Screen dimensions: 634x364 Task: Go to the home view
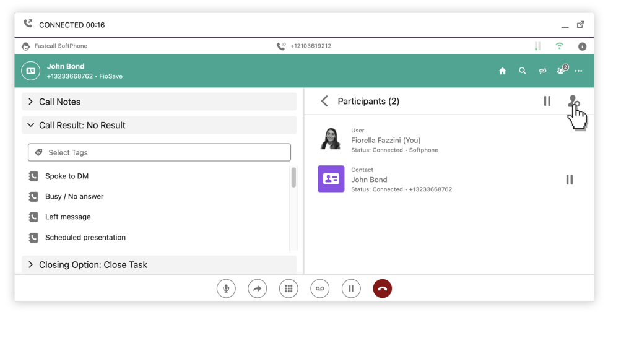pyautogui.click(x=503, y=71)
